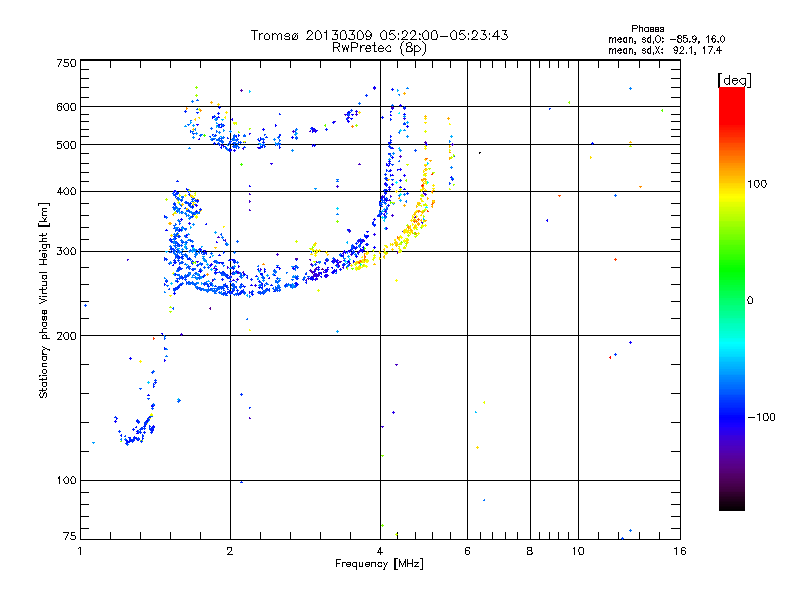This screenshot has width=800, height=600.
Task: Click the RwPretec (8p) subtitle
Action: tap(379, 48)
